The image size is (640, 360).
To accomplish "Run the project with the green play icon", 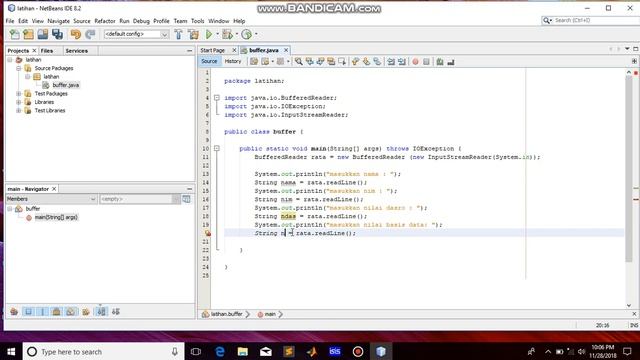I will pos(209,34).
